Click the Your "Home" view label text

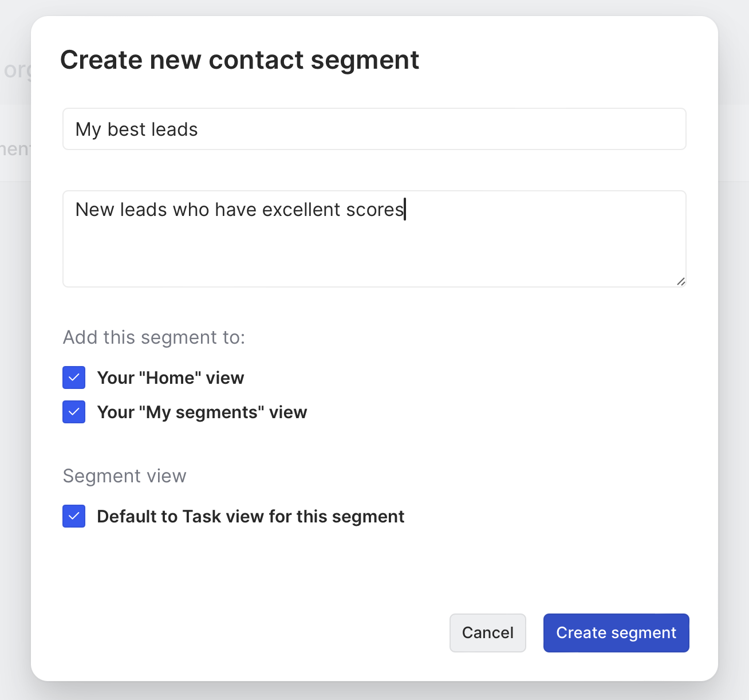[x=171, y=378]
